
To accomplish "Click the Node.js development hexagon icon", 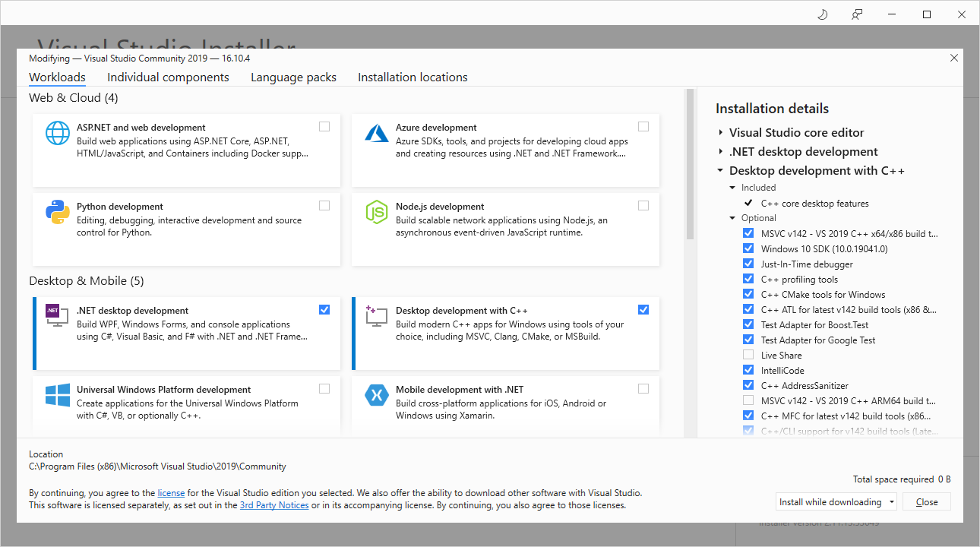I will click(377, 212).
